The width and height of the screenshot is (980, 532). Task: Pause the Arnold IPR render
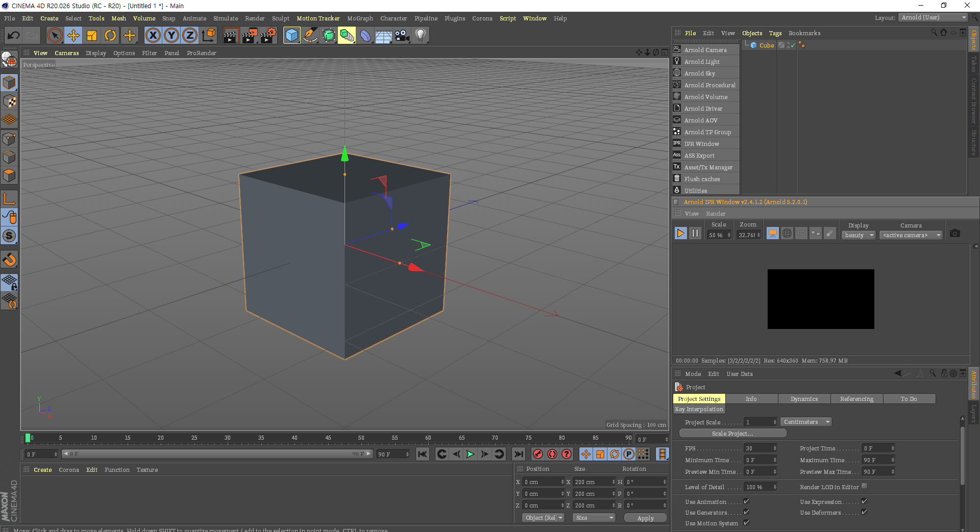(x=695, y=233)
